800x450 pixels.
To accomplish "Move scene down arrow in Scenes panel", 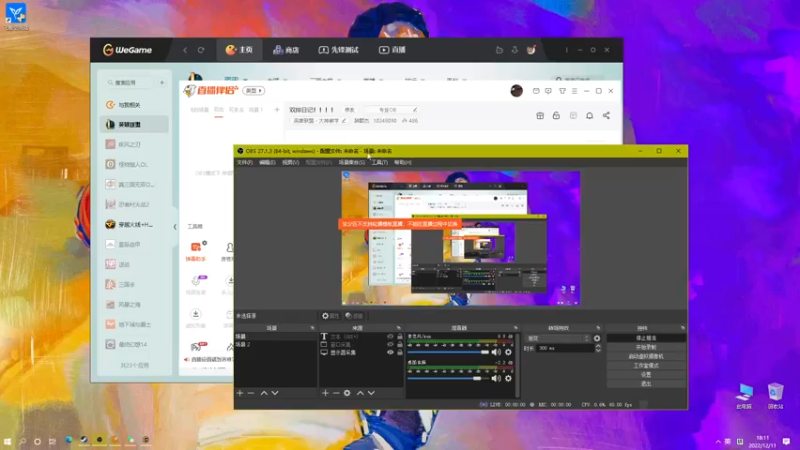I will pyautogui.click(x=275, y=393).
